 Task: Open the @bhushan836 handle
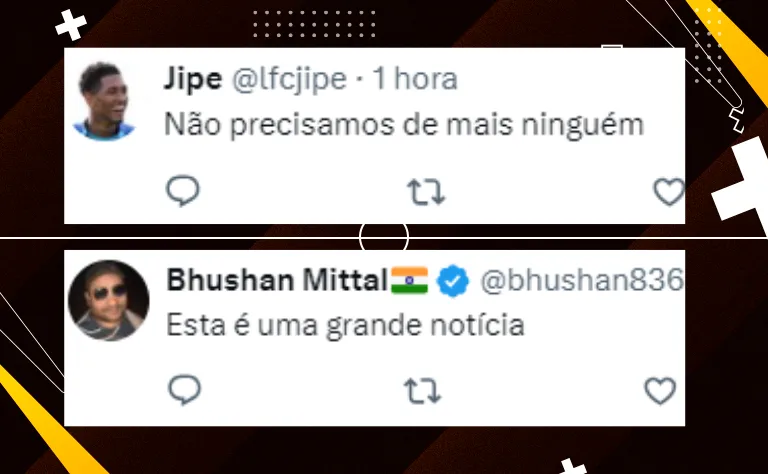pos(581,280)
